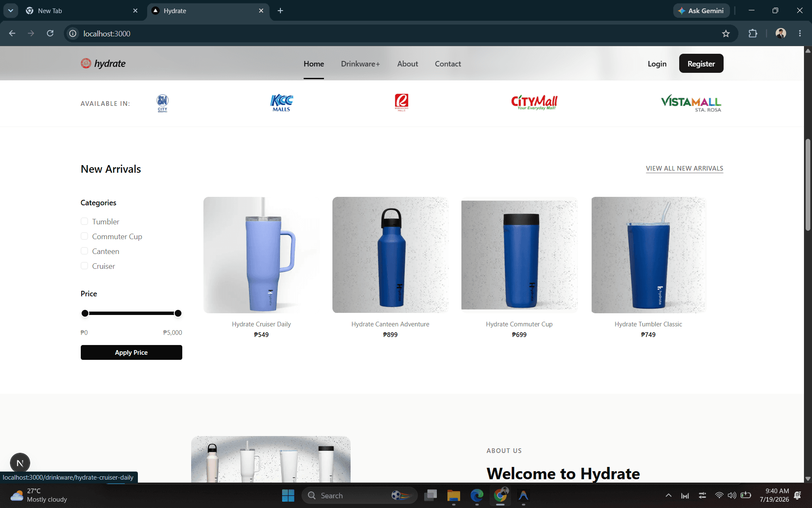Open the Hydrate Canteen Adventure product image

tap(390, 255)
